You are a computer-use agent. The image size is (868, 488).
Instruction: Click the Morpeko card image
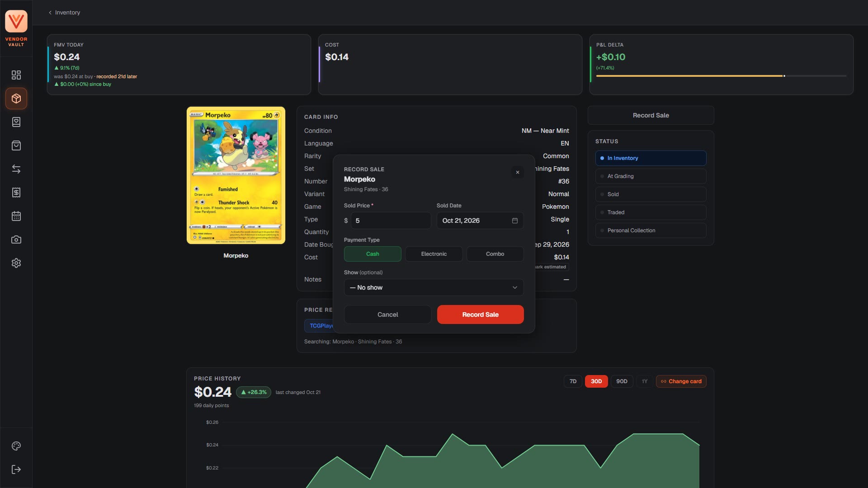coord(236,175)
